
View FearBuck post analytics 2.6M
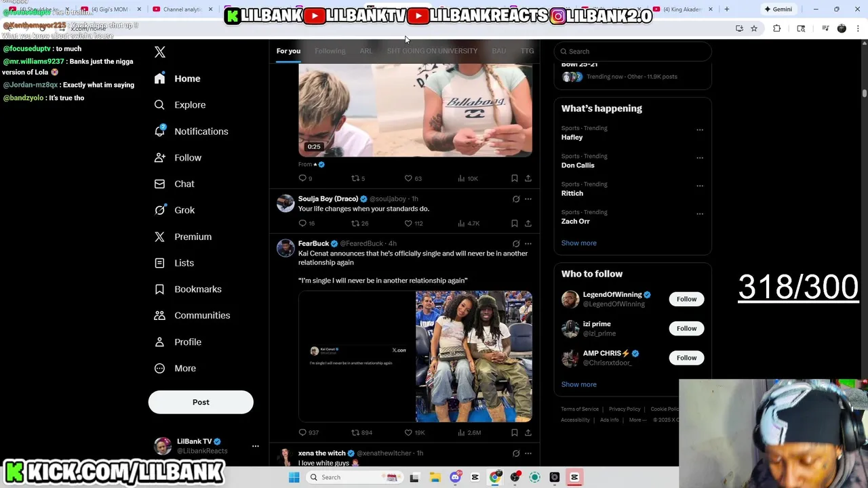[x=469, y=432]
